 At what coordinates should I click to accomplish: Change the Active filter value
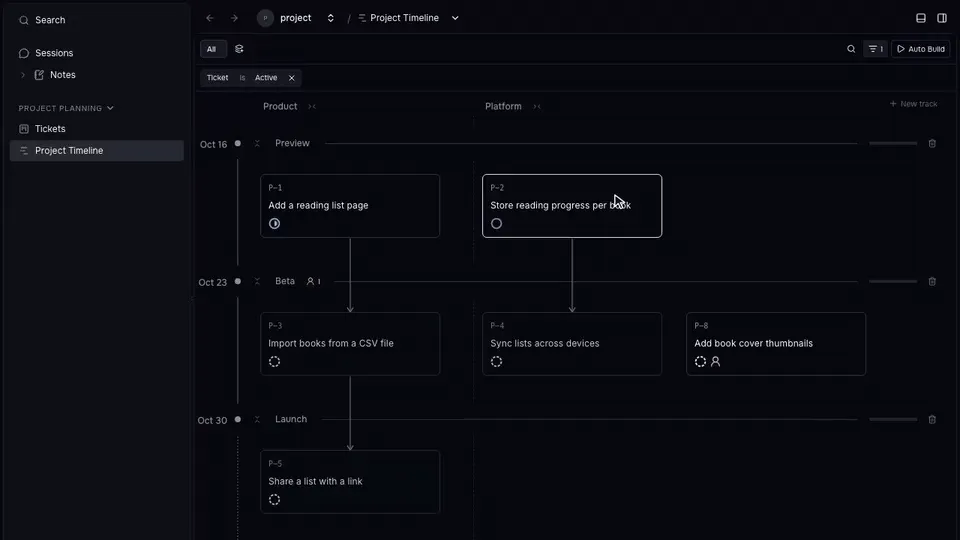266,78
